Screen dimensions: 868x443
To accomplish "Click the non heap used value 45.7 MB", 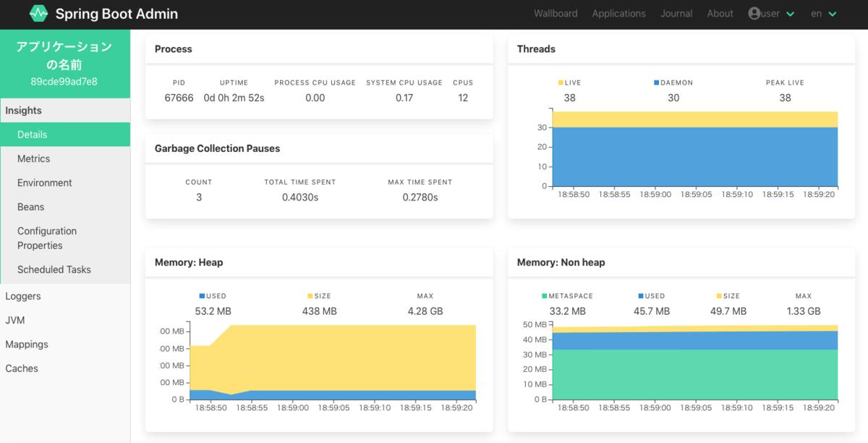I will tap(651, 311).
